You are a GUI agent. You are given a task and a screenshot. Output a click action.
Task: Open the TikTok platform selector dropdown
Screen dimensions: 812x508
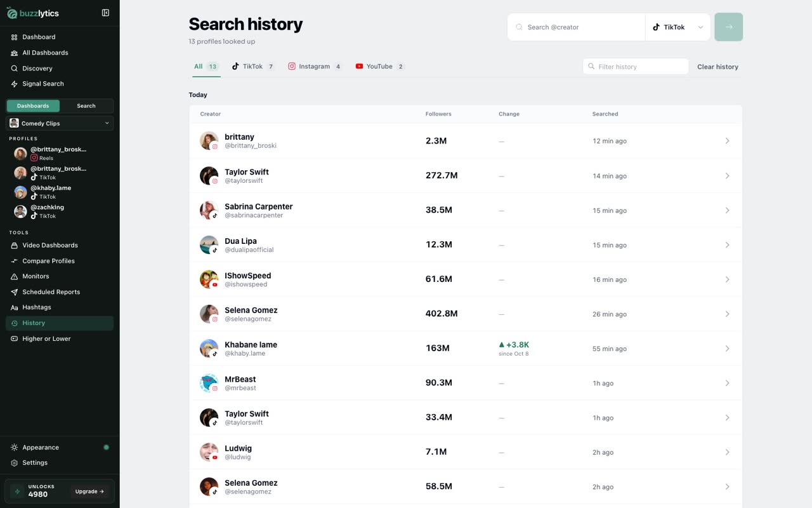pyautogui.click(x=678, y=27)
